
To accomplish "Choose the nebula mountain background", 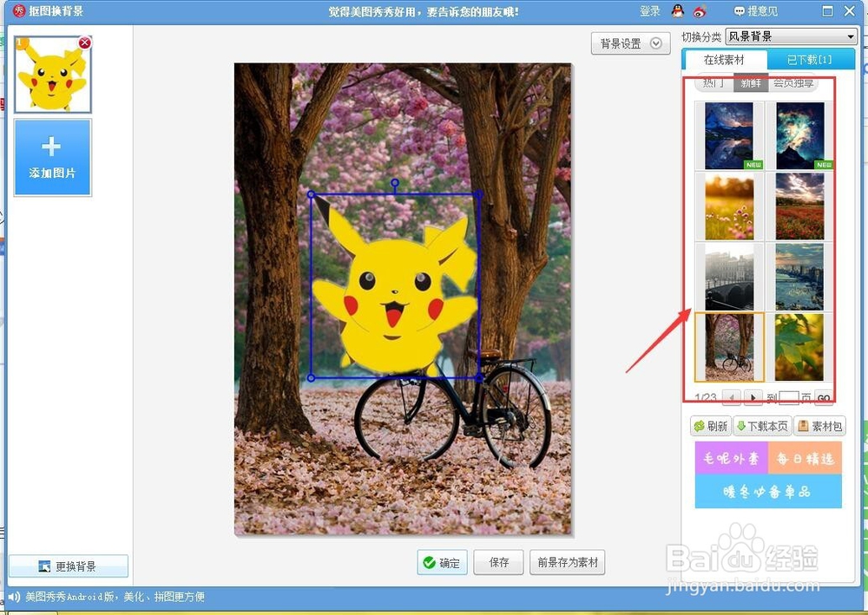I will click(x=799, y=136).
